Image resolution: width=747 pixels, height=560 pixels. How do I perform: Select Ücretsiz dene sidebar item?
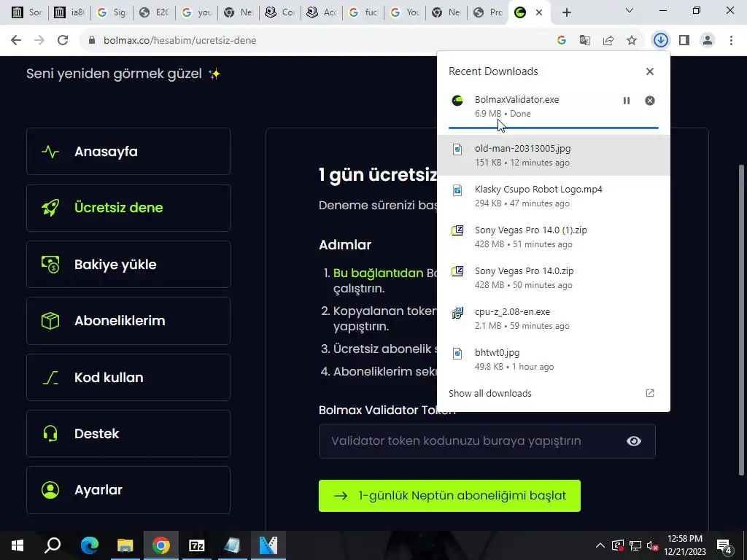[x=128, y=208]
